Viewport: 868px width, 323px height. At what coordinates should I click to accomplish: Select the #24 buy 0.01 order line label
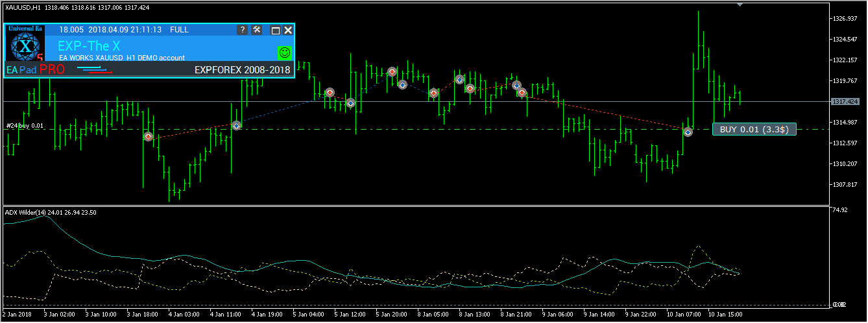coord(25,126)
